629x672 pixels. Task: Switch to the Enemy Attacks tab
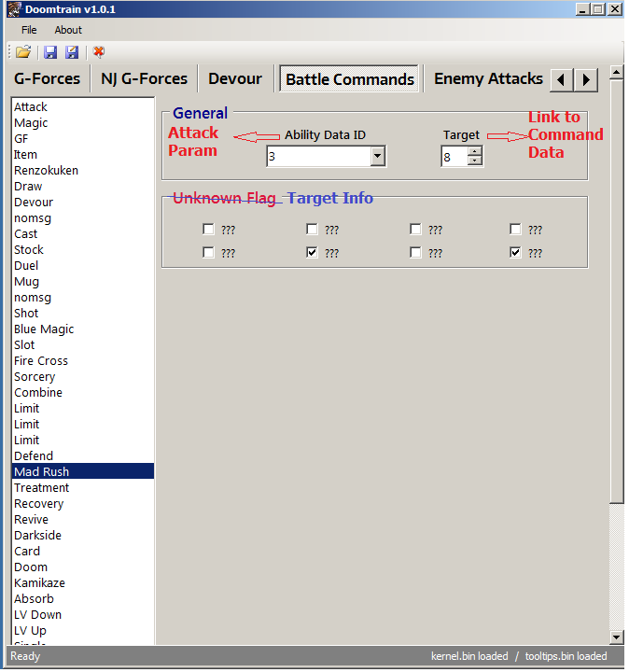pyautogui.click(x=488, y=78)
